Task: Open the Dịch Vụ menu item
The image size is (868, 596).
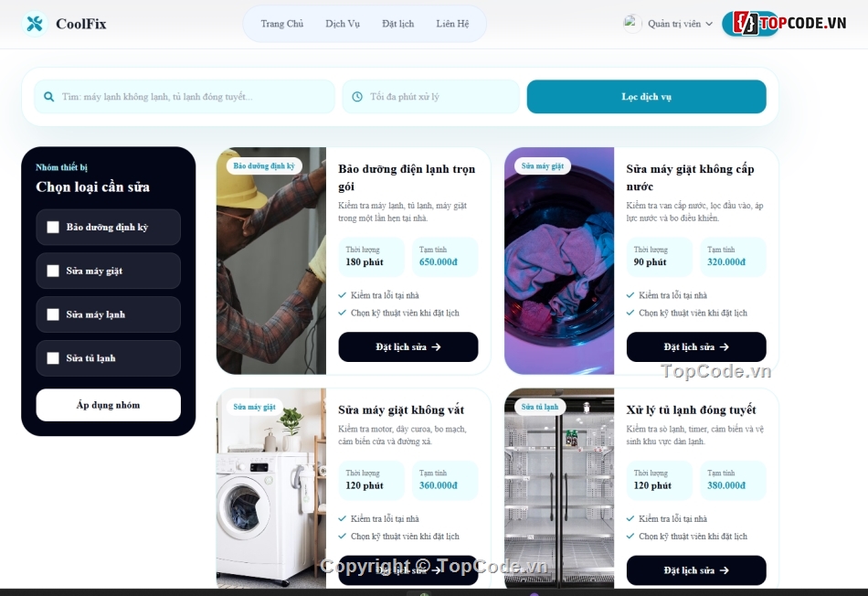Action: coord(343,24)
